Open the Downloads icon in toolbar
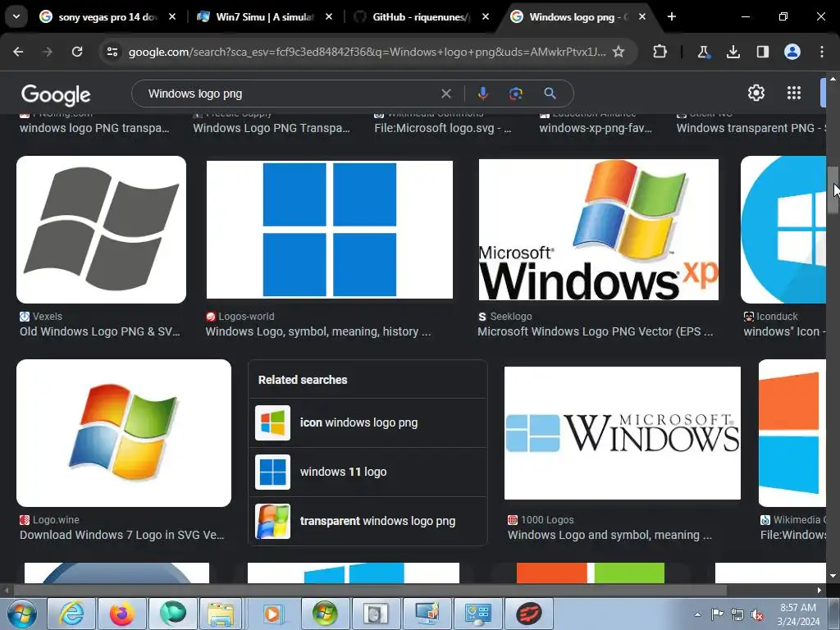Screen dimensions: 840x630 (x=733, y=52)
